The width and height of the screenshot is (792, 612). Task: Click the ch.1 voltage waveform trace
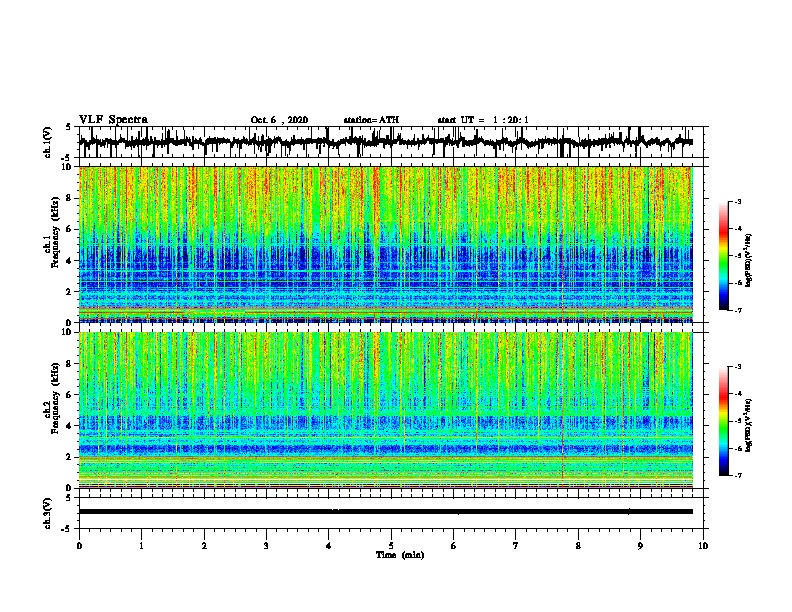point(386,142)
